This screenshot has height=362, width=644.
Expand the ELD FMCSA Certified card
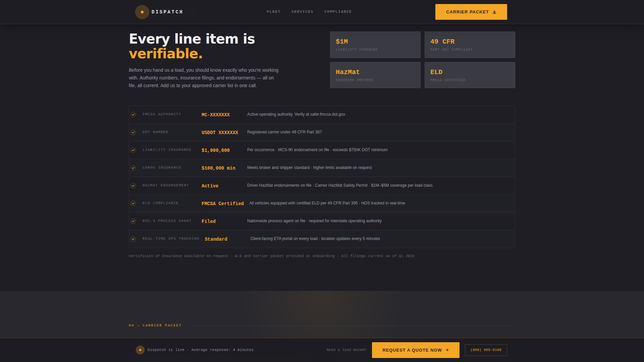470,75
